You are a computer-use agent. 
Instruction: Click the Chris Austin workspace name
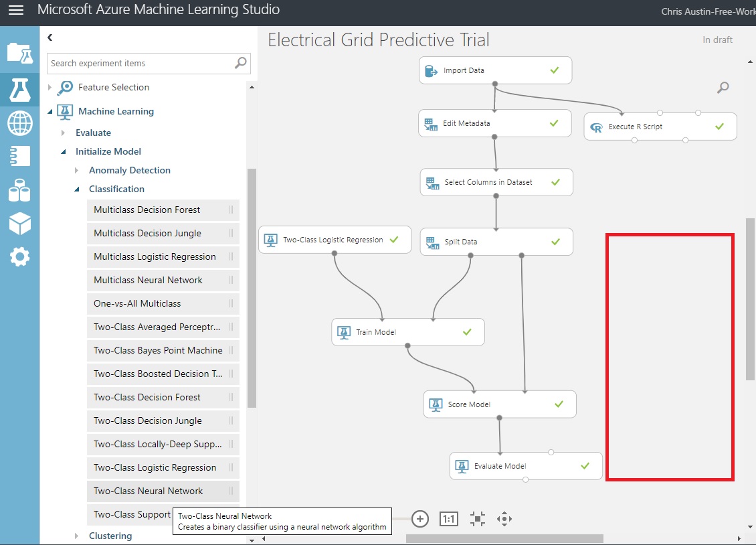pos(708,11)
